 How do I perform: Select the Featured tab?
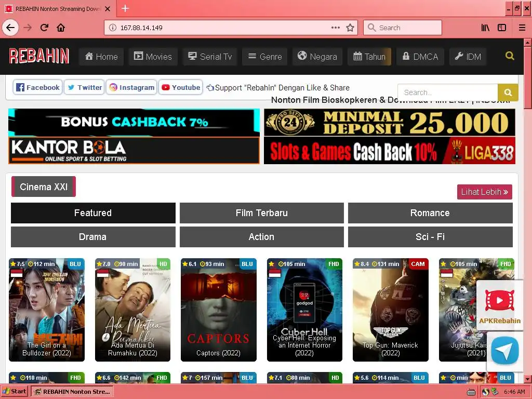[93, 212]
